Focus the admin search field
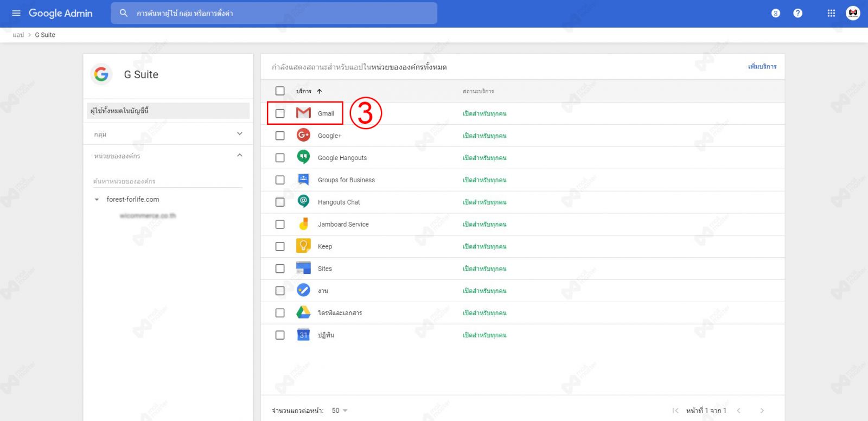 [274, 13]
